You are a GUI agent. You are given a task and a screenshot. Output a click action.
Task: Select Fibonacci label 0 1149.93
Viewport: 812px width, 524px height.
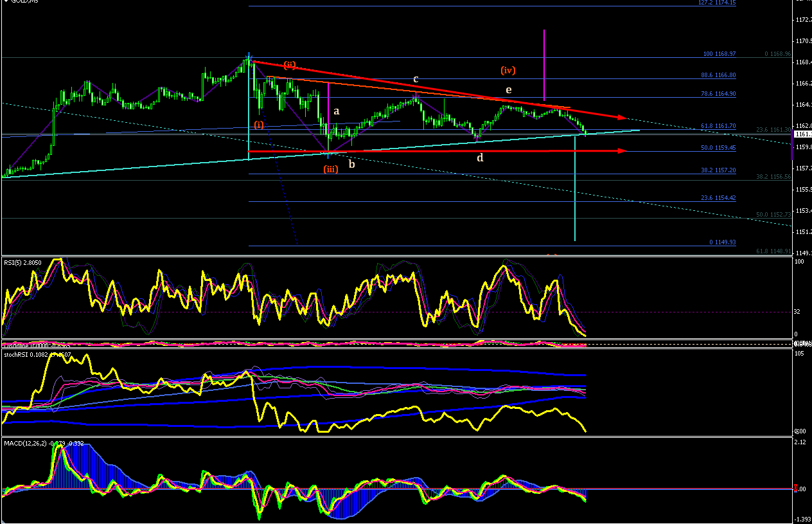[x=723, y=242]
